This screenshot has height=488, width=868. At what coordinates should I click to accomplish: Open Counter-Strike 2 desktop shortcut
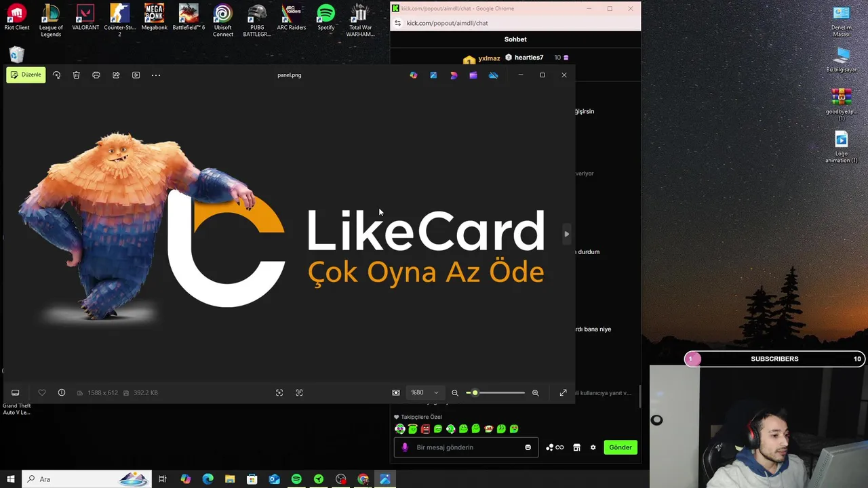pos(119,20)
